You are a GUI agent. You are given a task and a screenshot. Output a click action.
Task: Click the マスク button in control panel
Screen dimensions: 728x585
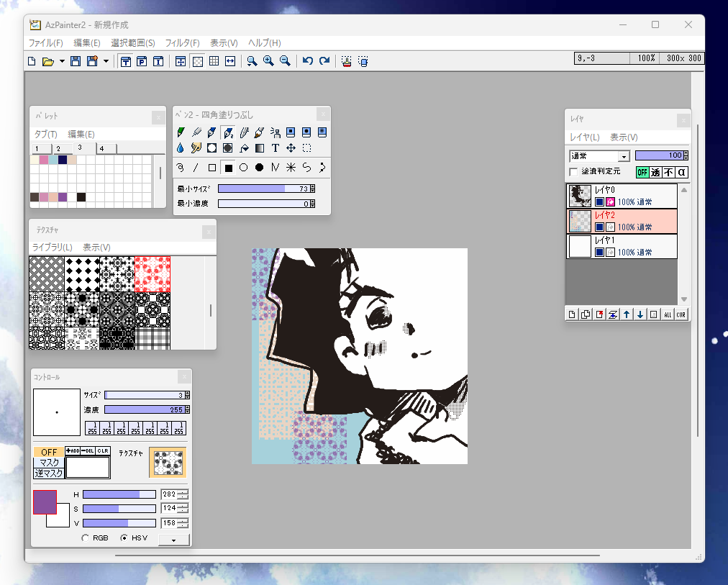(49, 463)
